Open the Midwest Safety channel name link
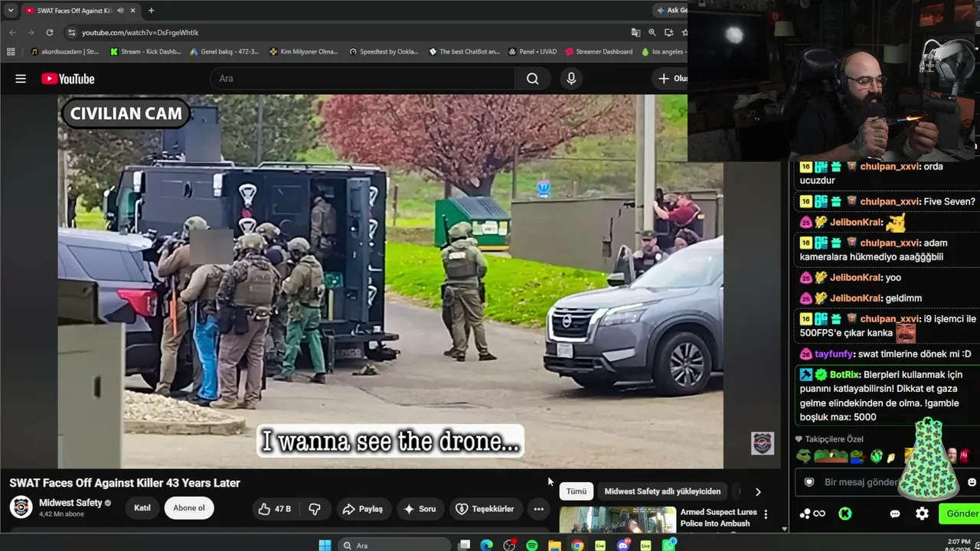This screenshot has height=551, width=980. point(70,503)
